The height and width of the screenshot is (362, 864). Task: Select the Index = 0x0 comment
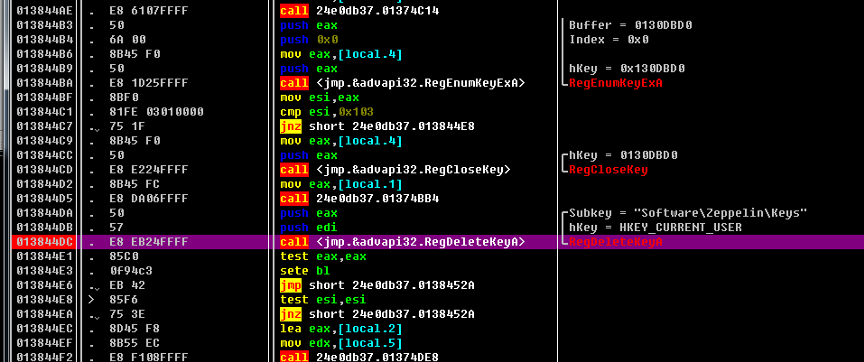click(x=609, y=40)
